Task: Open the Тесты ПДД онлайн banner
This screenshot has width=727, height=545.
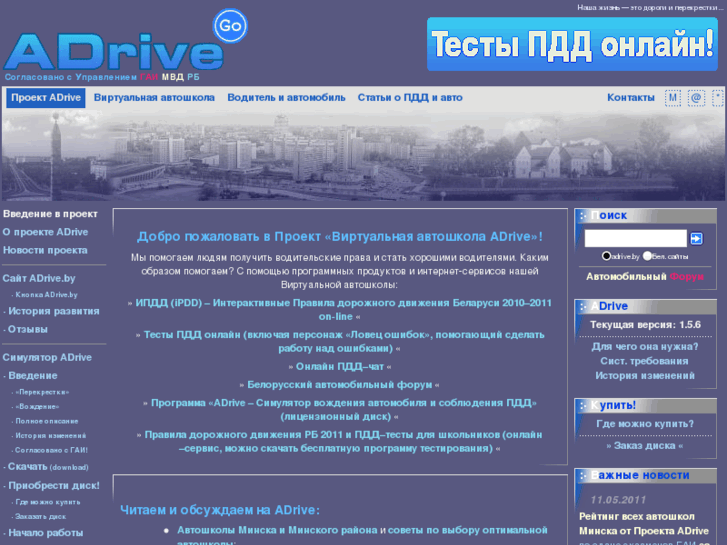Action: coord(572,44)
